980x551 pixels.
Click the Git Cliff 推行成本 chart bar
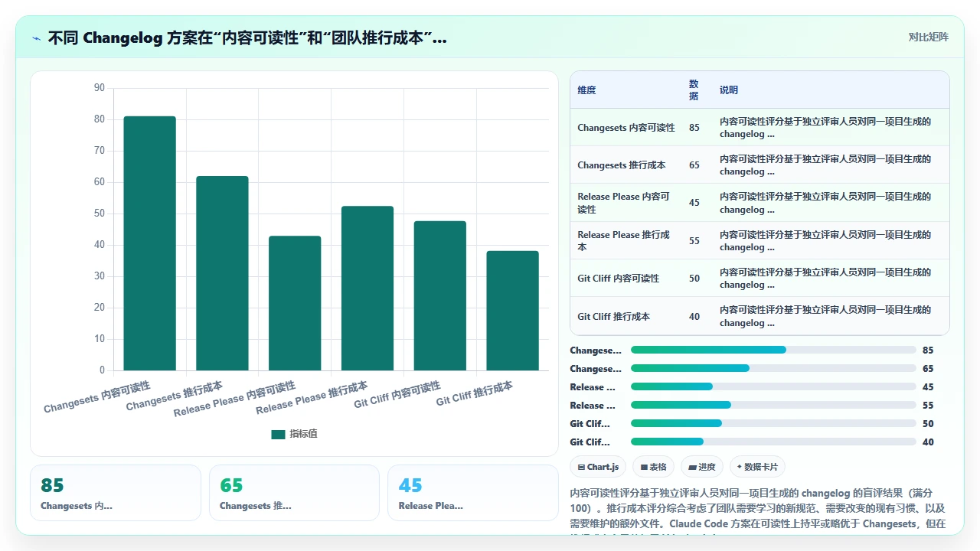point(512,311)
